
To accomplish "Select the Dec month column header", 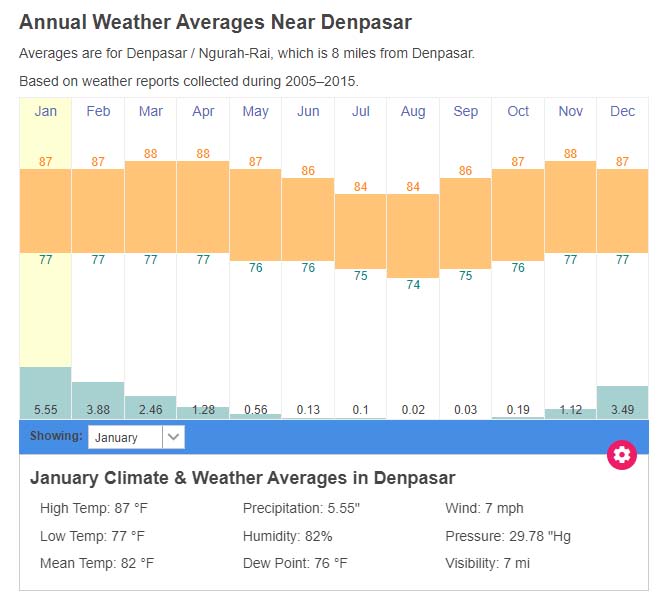I will pos(622,111).
